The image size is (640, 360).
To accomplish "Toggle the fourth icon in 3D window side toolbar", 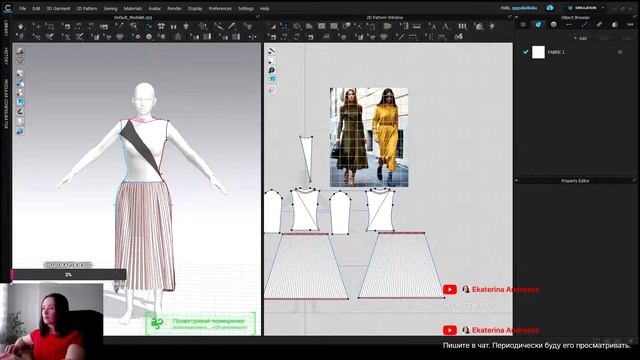I will tap(20, 83).
